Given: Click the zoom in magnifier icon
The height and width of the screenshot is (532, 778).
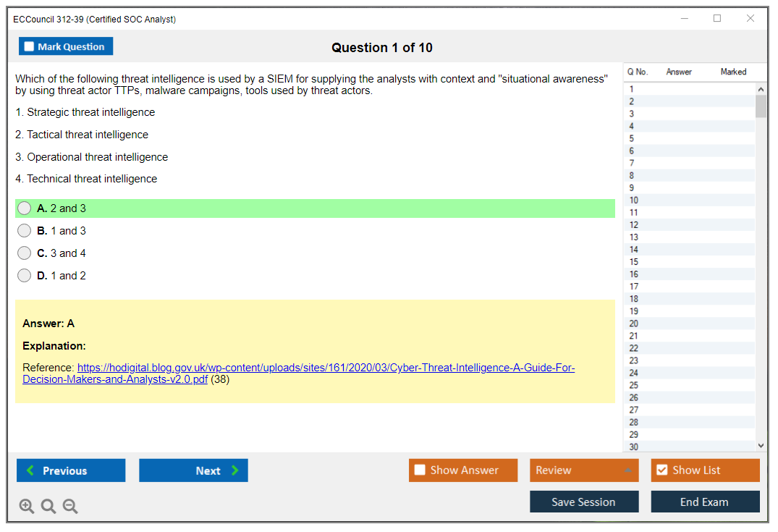Looking at the screenshot, I should tap(27, 507).
